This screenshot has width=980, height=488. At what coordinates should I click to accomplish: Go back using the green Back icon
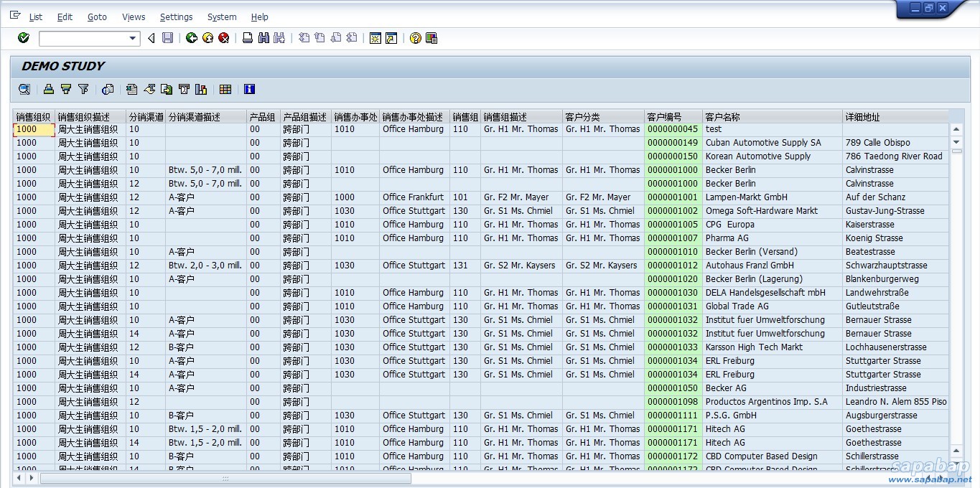point(191,38)
